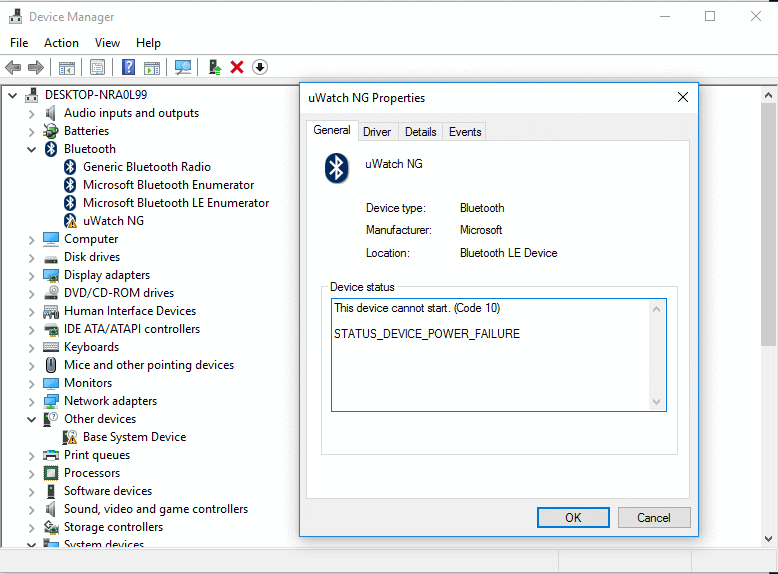Click the Disable device down-arrow icon
Viewport: 778px width, 574px height.
pyautogui.click(x=260, y=67)
